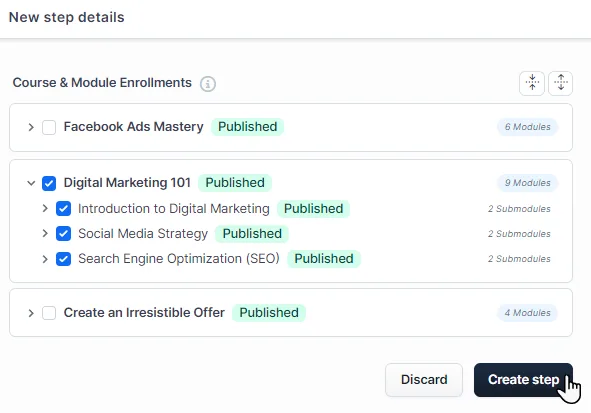
Task: Collapse the Digital Marketing 101 course
Action: (31, 183)
